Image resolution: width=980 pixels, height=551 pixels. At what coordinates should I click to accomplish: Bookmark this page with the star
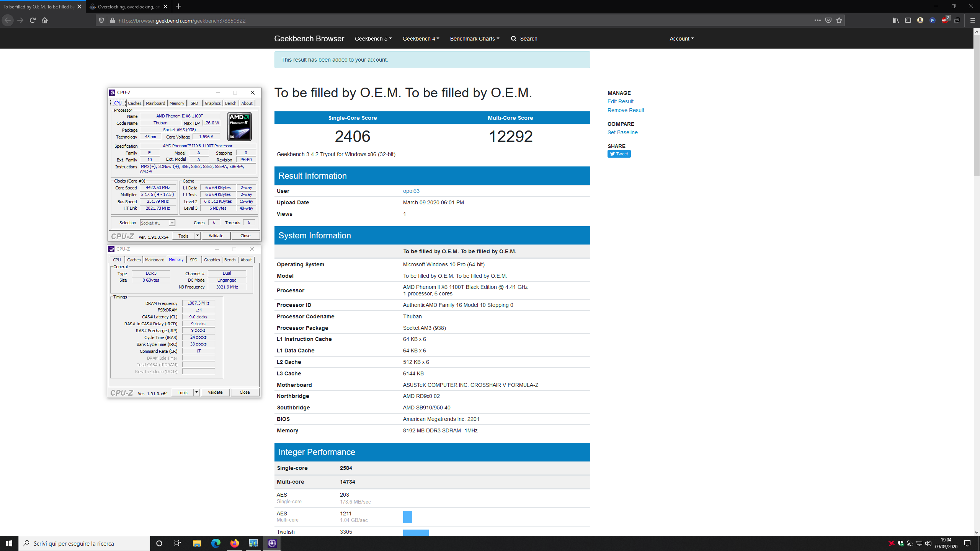[x=839, y=20]
